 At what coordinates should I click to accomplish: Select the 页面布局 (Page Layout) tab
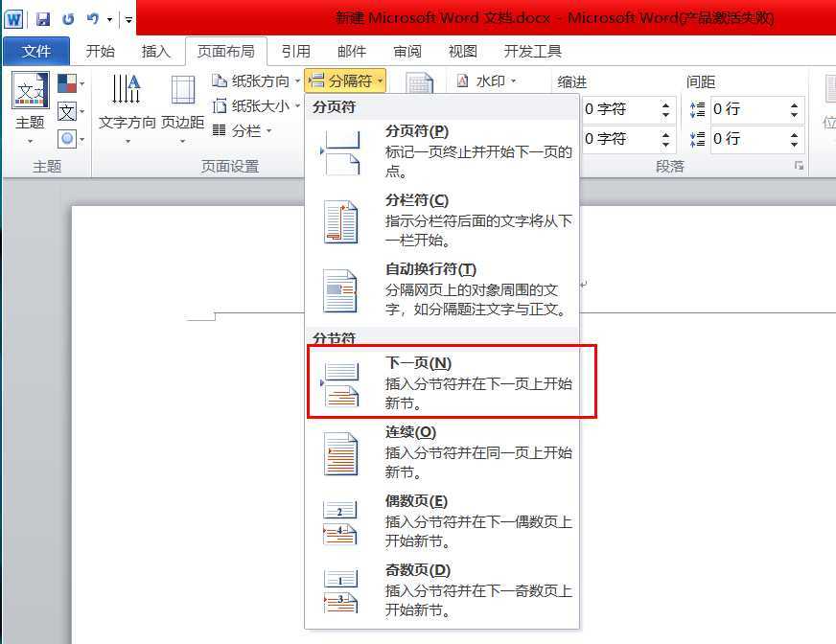click(226, 51)
